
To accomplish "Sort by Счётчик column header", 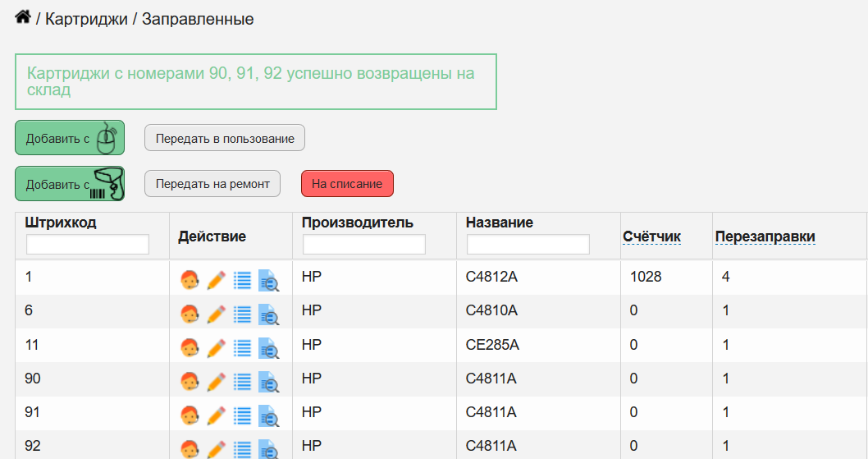I will (651, 236).
